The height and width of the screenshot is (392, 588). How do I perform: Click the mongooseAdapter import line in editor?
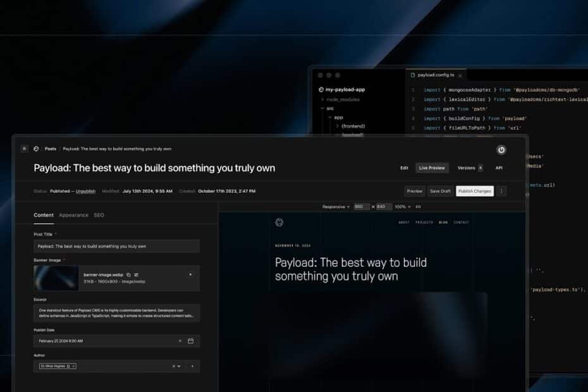[x=501, y=90]
